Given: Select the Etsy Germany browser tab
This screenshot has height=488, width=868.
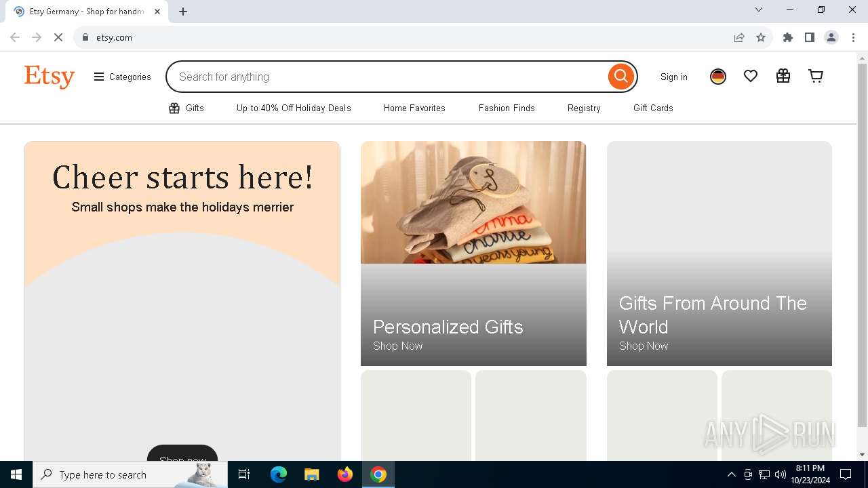Looking at the screenshot, I should (87, 12).
